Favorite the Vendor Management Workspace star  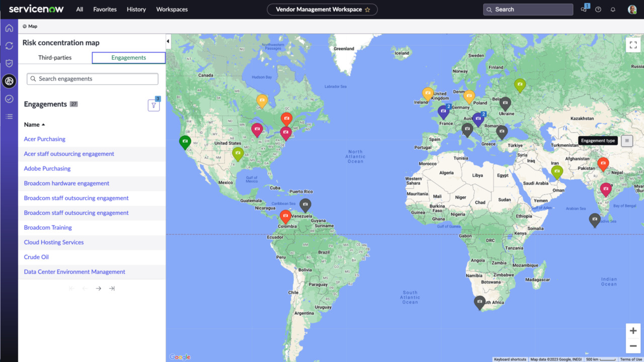[x=368, y=9]
